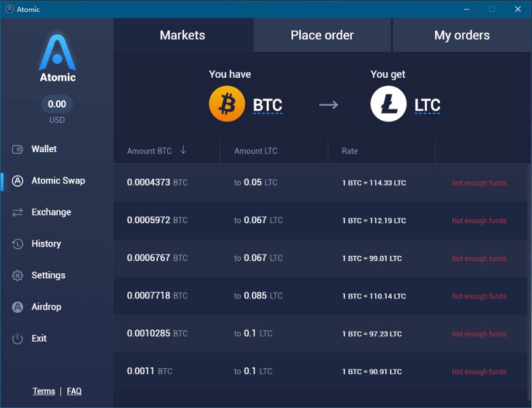Click the Atomic logo in sidebar
The width and height of the screenshot is (532, 408).
[x=57, y=58]
